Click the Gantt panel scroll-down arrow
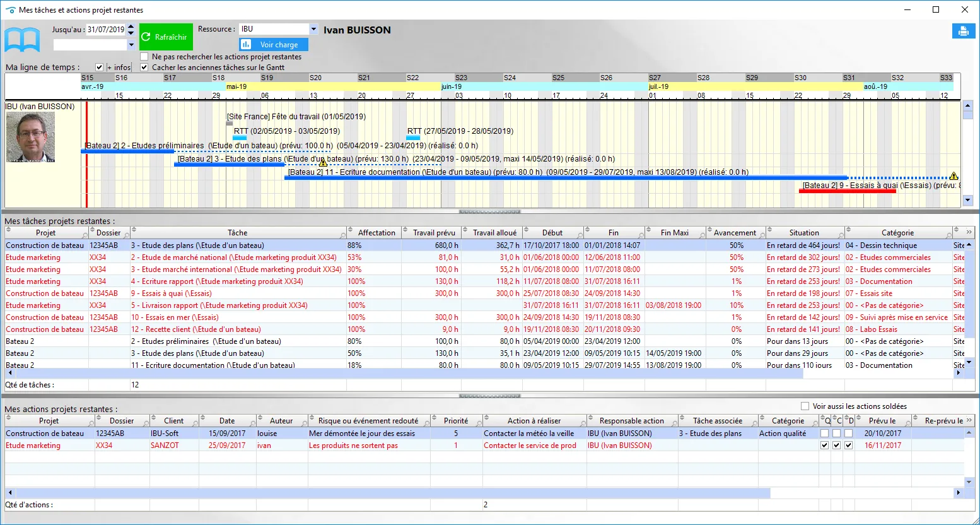Image resolution: width=980 pixels, height=525 pixels. pos(968,201)
